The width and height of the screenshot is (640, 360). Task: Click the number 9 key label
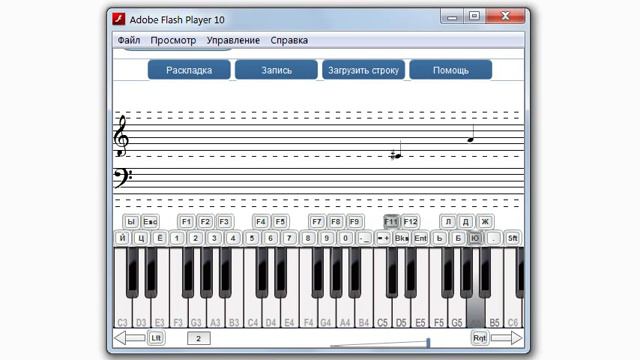(x=327, y=238)
